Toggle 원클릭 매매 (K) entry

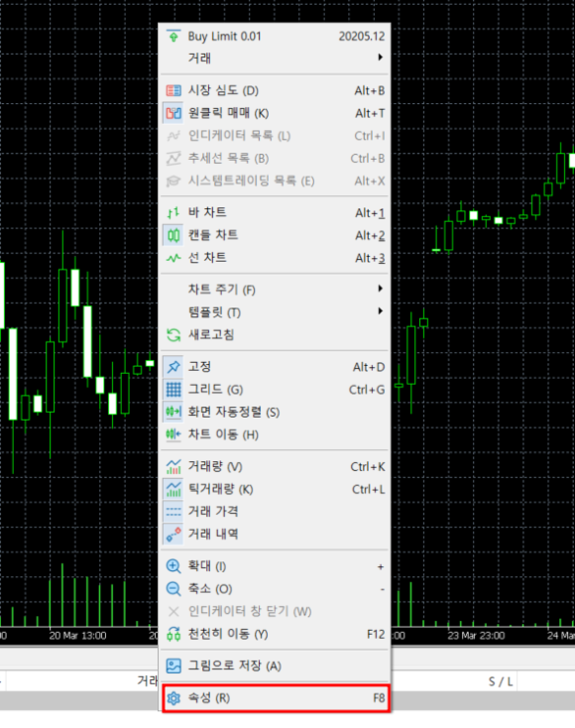point(275,113)
